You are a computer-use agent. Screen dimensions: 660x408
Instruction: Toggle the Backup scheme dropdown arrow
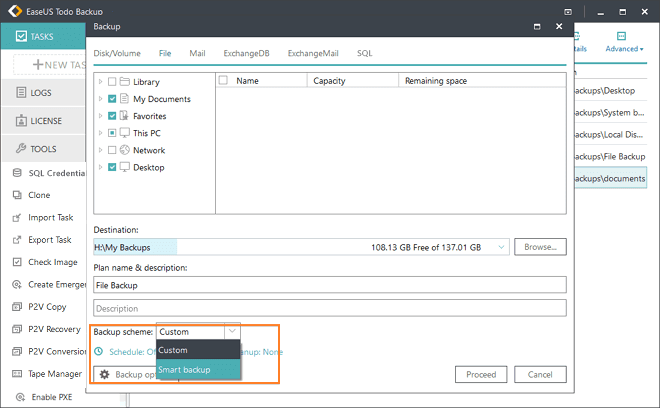point(232,331)
